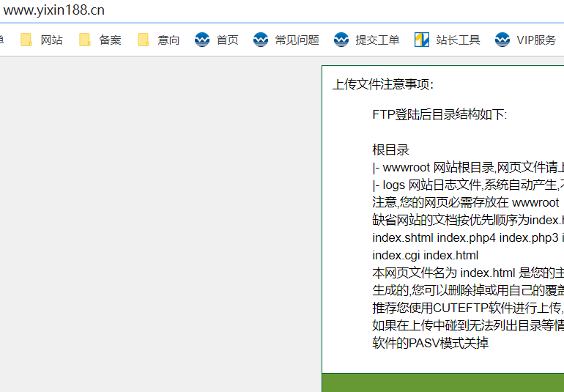
Task: Go to 提交工单 bookmark text
Action: [377, 40]
